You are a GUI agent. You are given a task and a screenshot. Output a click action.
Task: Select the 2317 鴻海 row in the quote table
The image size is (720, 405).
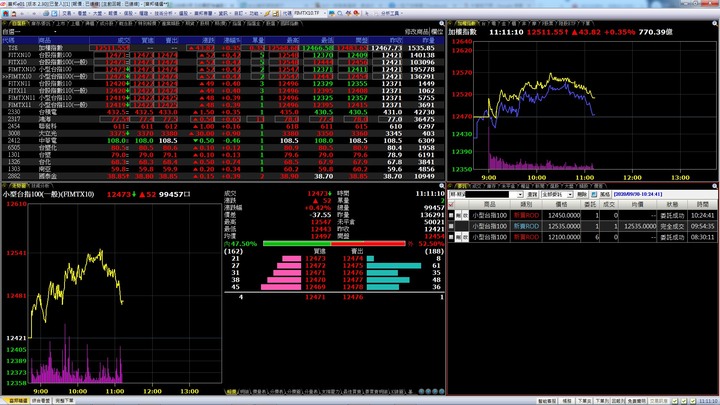[x=223, y=119]
